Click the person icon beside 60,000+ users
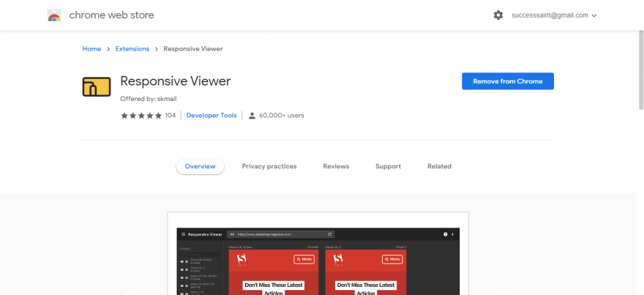 (252, 116)
